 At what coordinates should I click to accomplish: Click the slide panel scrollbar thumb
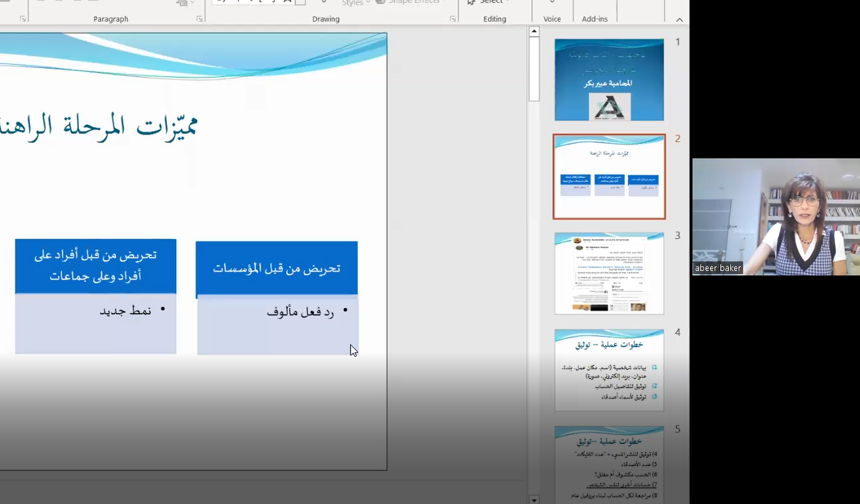534,68
